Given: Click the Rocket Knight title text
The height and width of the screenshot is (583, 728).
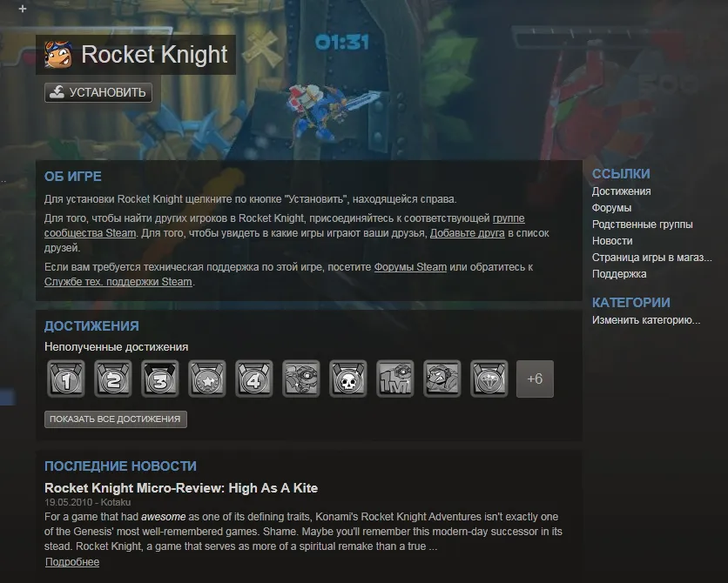Looking at the screenshot, I should coord(155,54).
